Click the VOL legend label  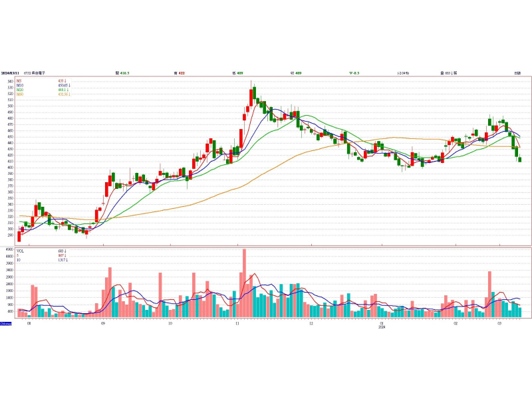click(x=21, y=251)
